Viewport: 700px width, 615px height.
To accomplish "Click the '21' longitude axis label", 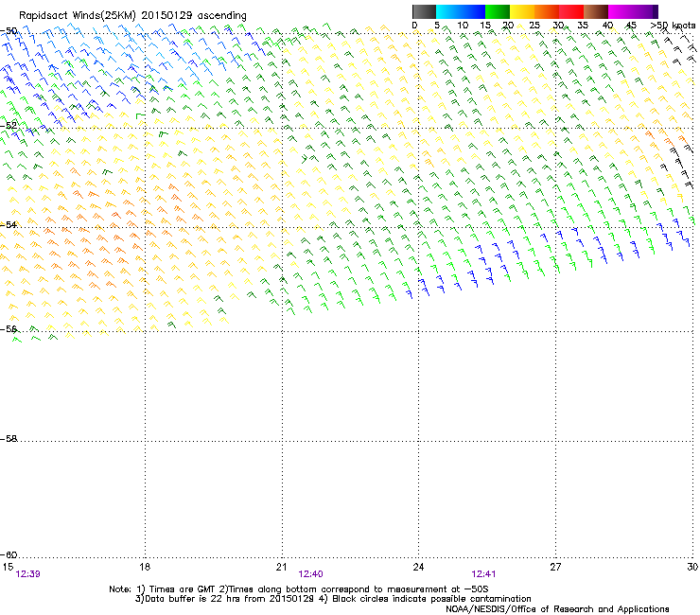I will click(281, 567).
